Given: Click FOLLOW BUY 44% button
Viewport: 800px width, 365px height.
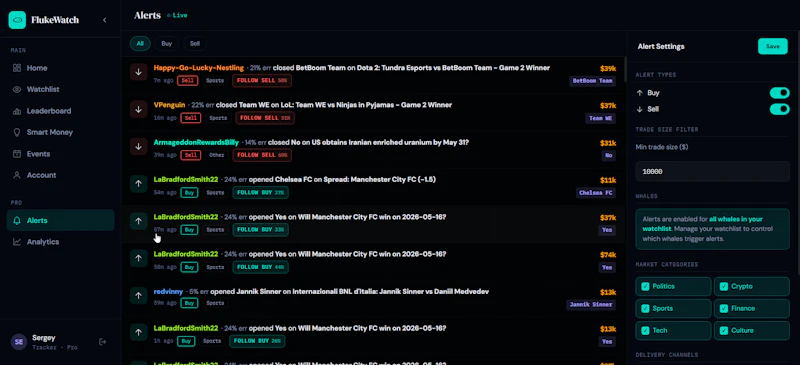Looking at the screenshot, I should (x=260, y=267).
